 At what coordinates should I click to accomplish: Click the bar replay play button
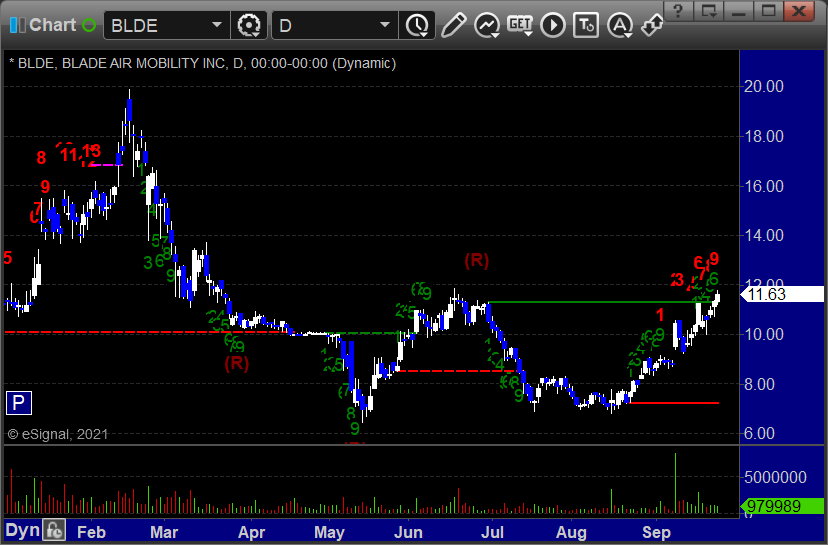(553, 25)
